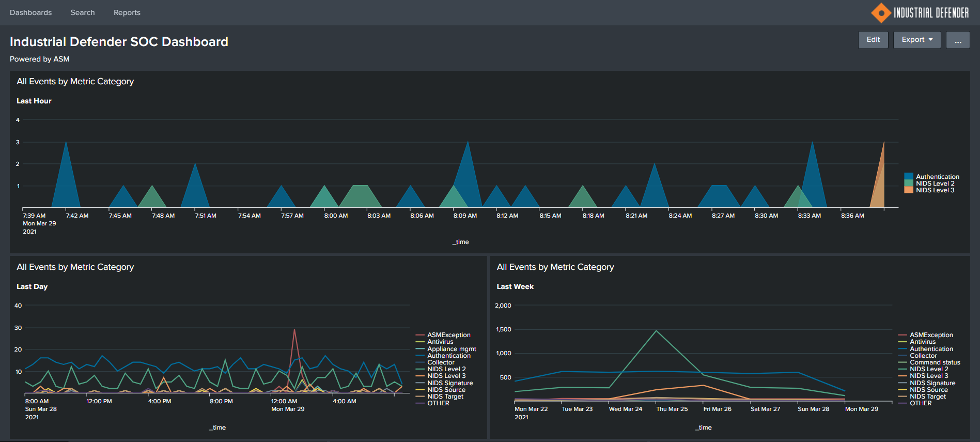Select NIDS Source legend in Last Week chart
The image size is (980, 442).
(923, 390)
